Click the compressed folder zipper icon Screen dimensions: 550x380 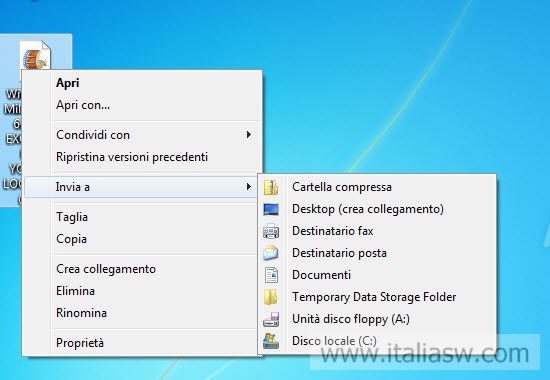(x=271, y=187)
